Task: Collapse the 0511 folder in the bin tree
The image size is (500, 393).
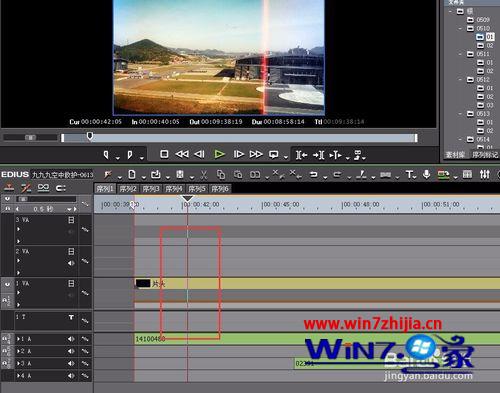Action: tap(460, 54)
